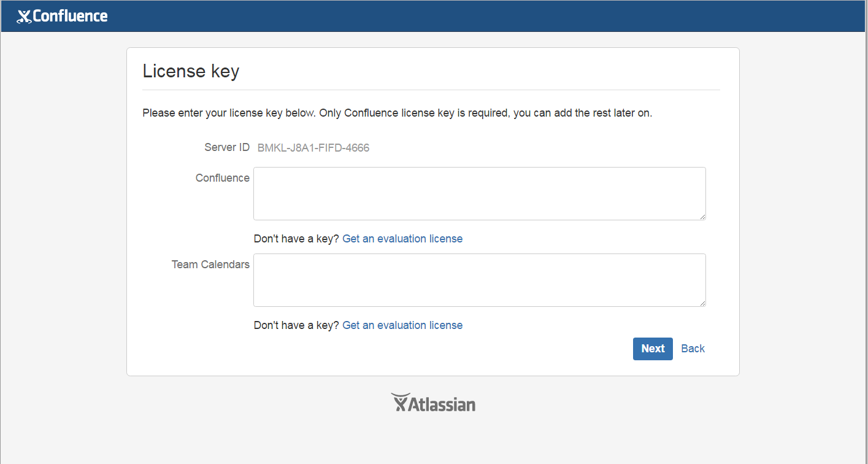The height and width of the screenshot is (464, 868).
Task: Click "Don't have a key?" text below Team Calendars
Action: pyautogui.click(x=296, y=325)
